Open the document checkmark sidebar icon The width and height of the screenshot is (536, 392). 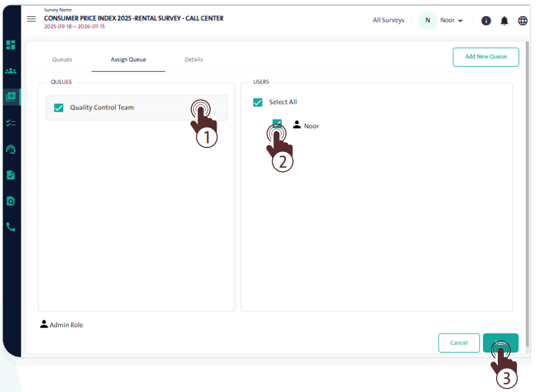click(10, 175)
